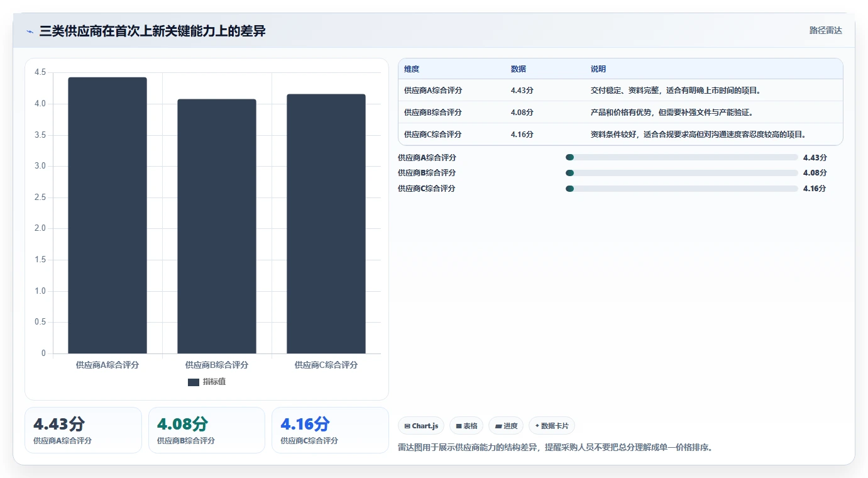
Task: Click table cell 供应商C综合评分
Action: [433, 135]
